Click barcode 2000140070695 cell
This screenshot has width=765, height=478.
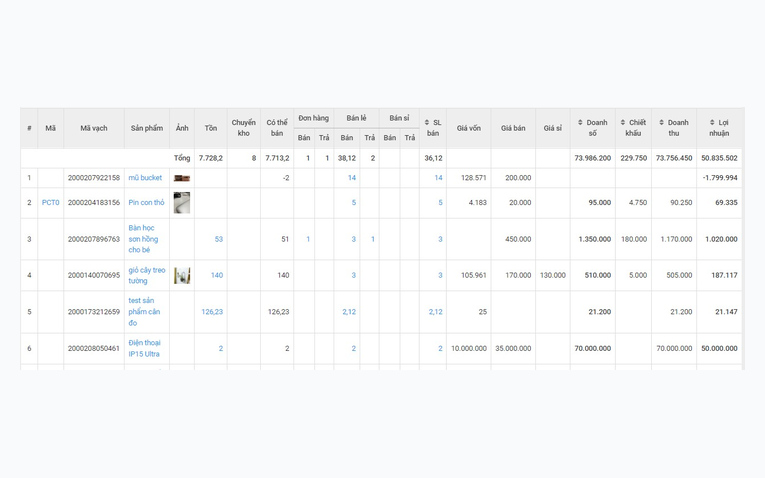tap(94, 275)
